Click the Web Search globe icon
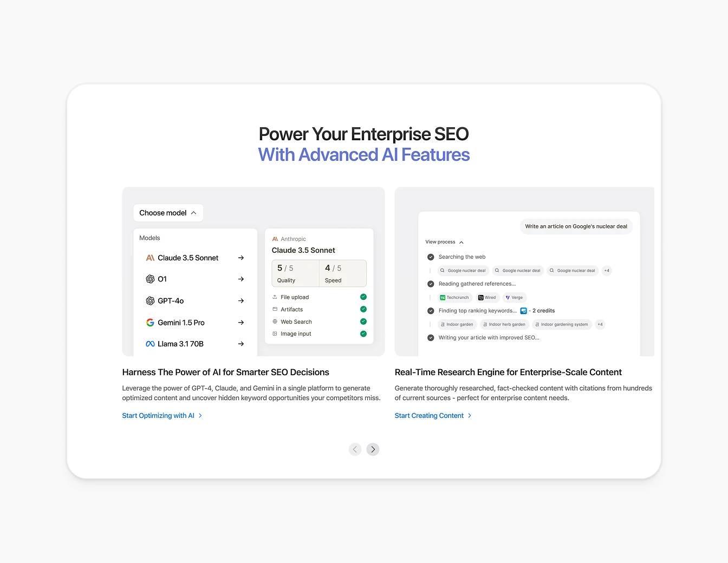 (275, 322)
